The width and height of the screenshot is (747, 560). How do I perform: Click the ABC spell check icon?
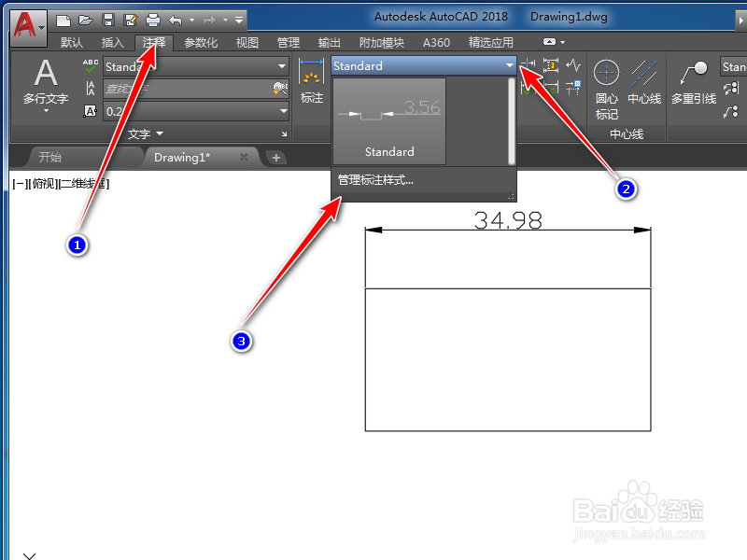coord(90,66)
